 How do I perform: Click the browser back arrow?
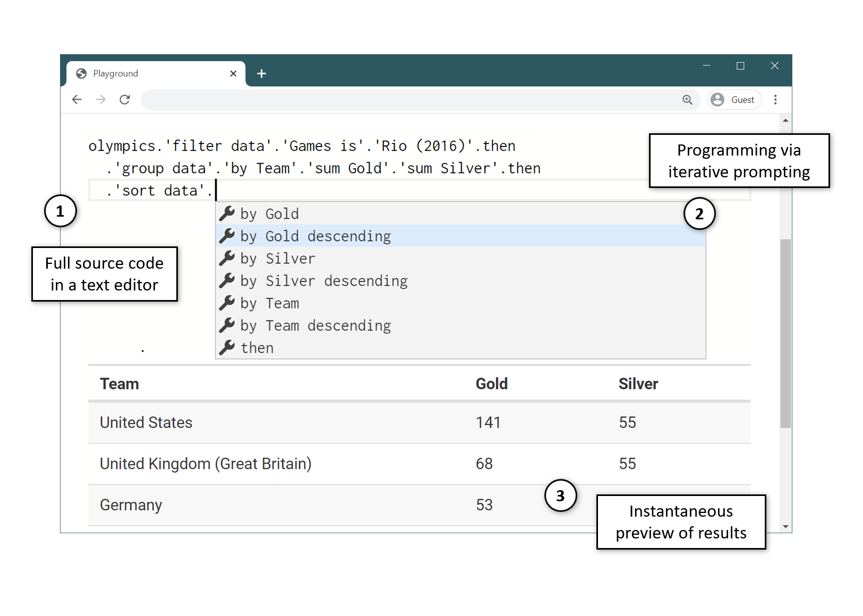(77, 100)
